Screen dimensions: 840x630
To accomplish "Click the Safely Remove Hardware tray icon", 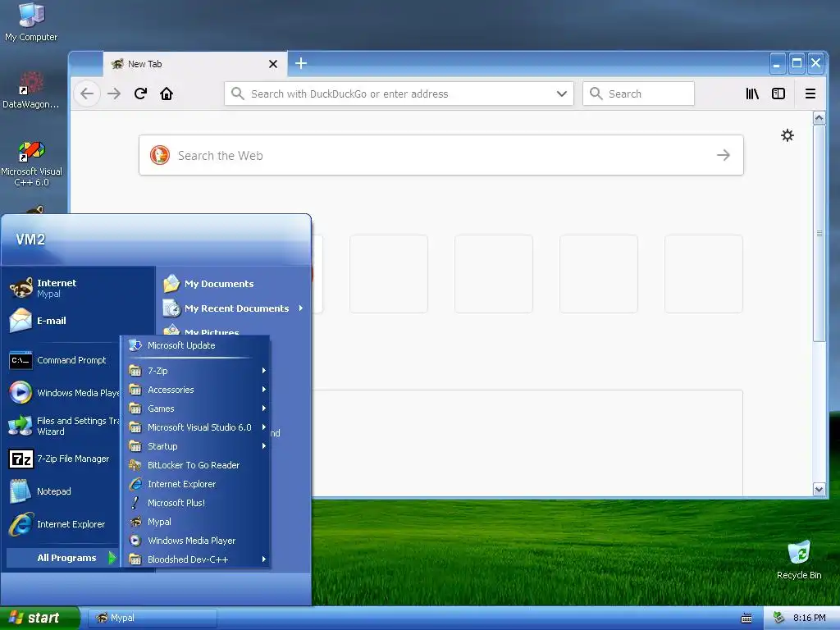I will coord(779,618).
